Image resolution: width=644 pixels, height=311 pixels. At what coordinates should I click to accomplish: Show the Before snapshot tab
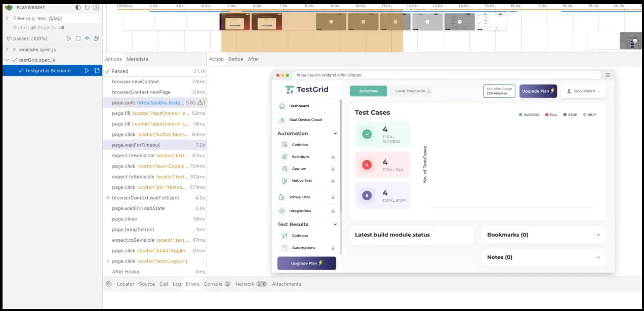pos(236,59)
